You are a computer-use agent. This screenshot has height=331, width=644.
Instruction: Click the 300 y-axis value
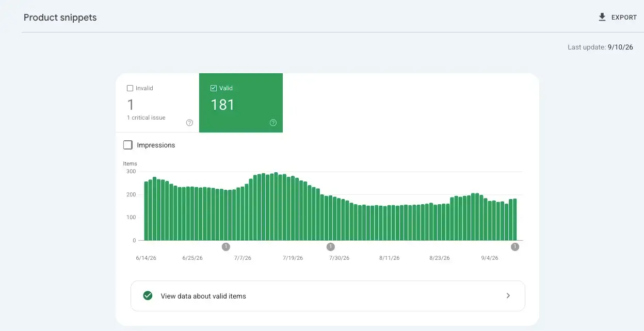click(131, 172)
